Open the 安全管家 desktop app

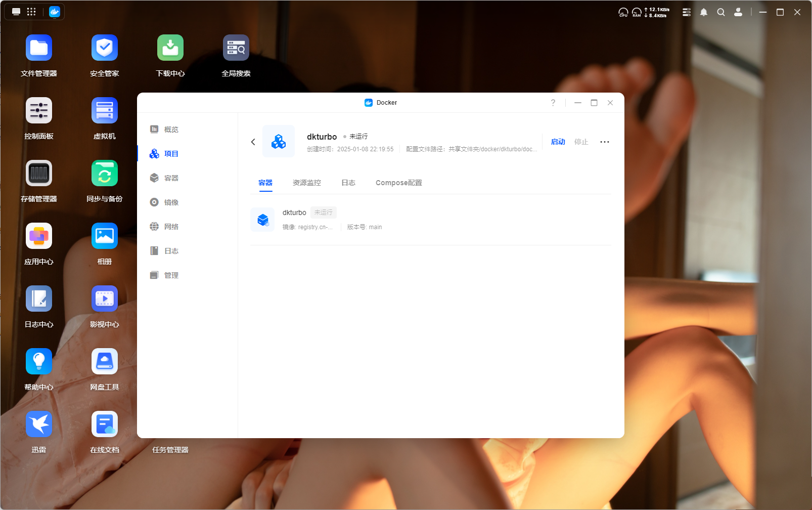tap(105, 48)
